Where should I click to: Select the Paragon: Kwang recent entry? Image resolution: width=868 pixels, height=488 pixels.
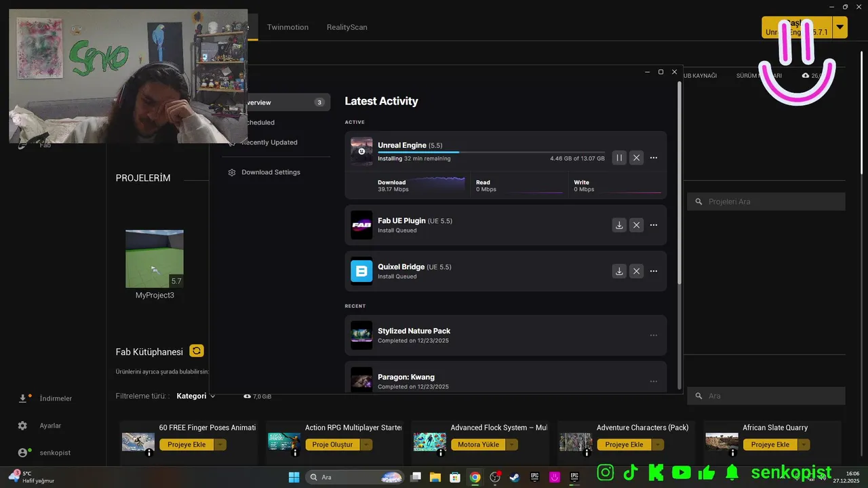(x=505, y=378)
